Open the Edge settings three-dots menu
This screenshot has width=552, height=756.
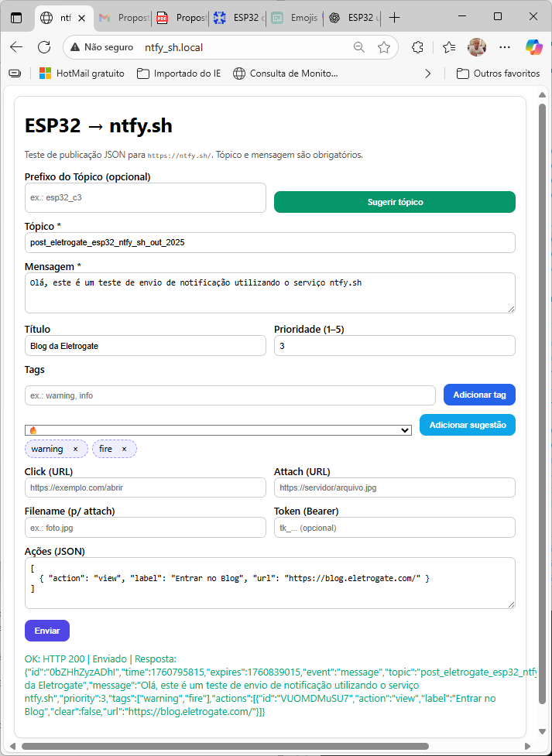(505, 47)
